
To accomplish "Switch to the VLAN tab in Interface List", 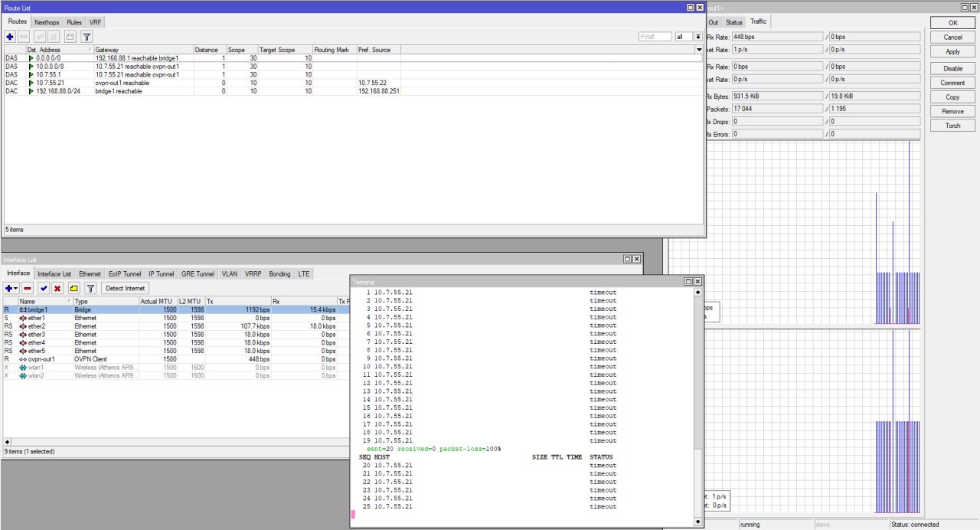I will [230, 273].
